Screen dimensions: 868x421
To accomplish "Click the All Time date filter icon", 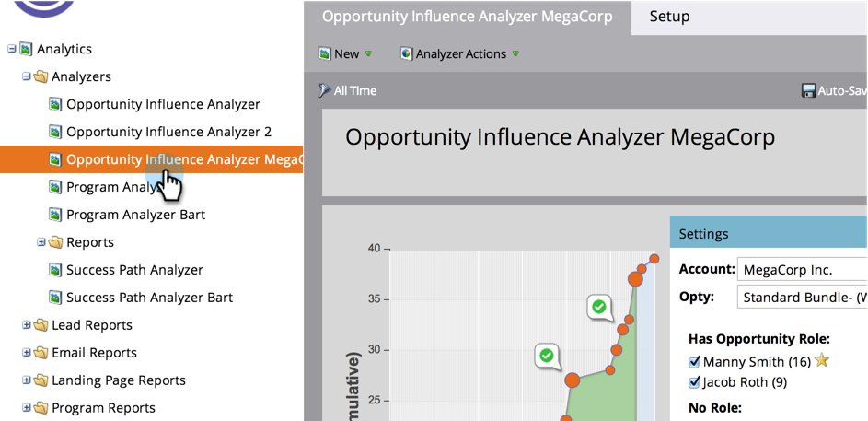I will (325, 90).
